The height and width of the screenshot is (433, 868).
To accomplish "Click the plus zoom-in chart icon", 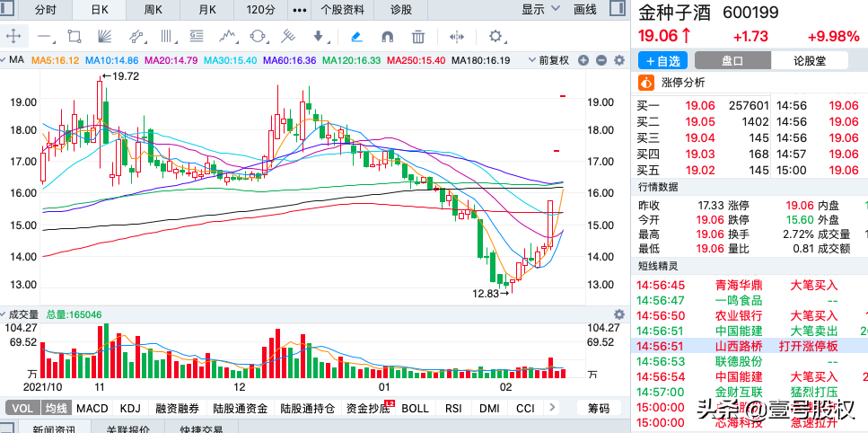I will [583, 60].
